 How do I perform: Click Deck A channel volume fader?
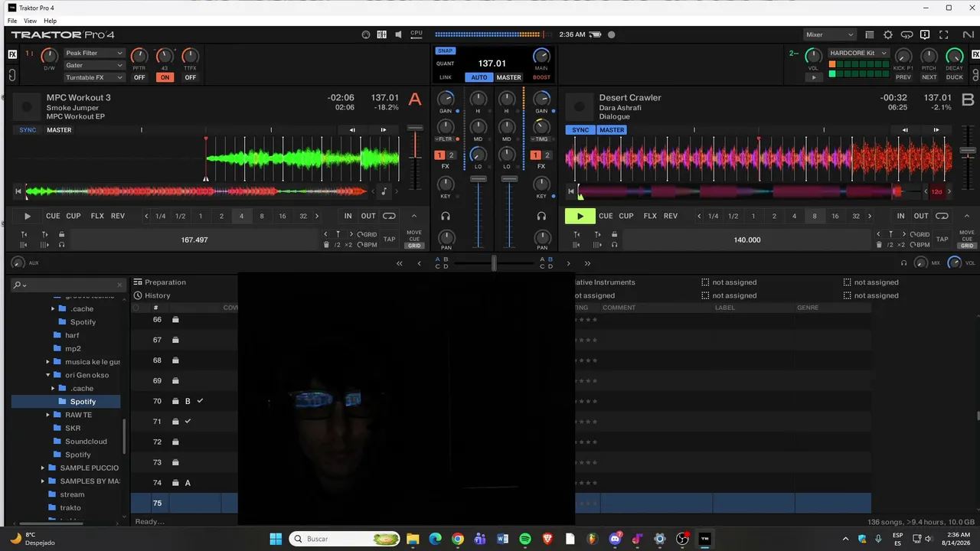(x=479, y=179)
